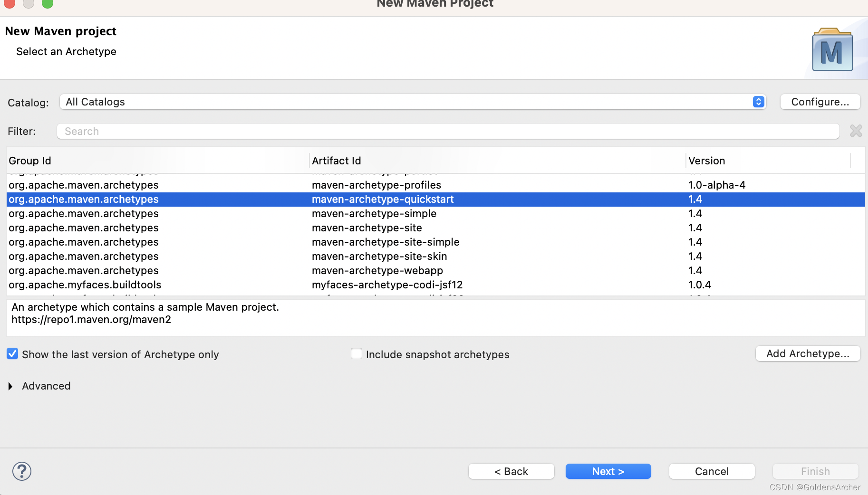
Task: Cancel the New Maven Project dialog
Action: (712, 471)
